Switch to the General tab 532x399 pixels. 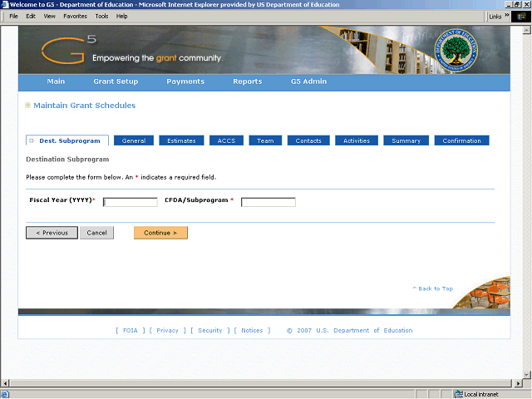point(134,140)
